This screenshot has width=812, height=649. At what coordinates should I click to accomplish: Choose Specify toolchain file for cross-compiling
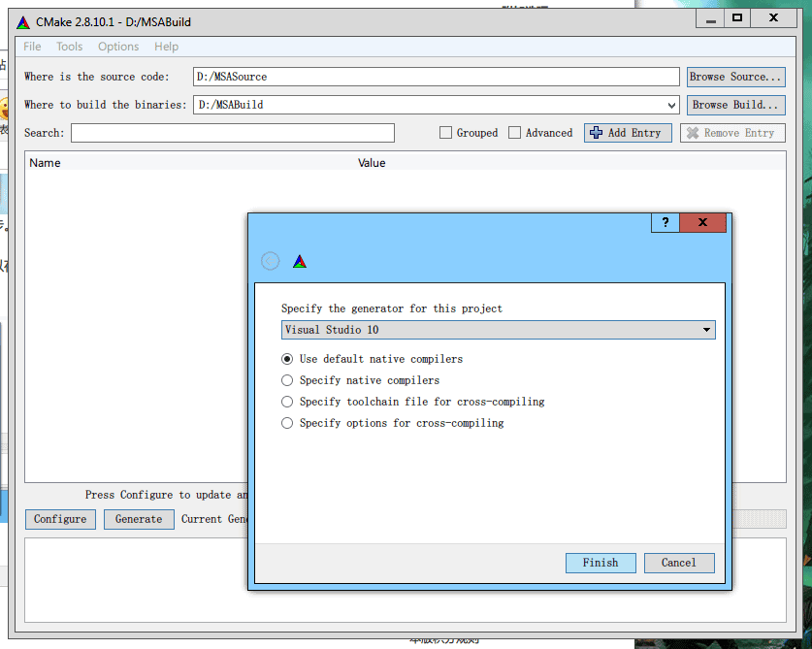[287, 402]
